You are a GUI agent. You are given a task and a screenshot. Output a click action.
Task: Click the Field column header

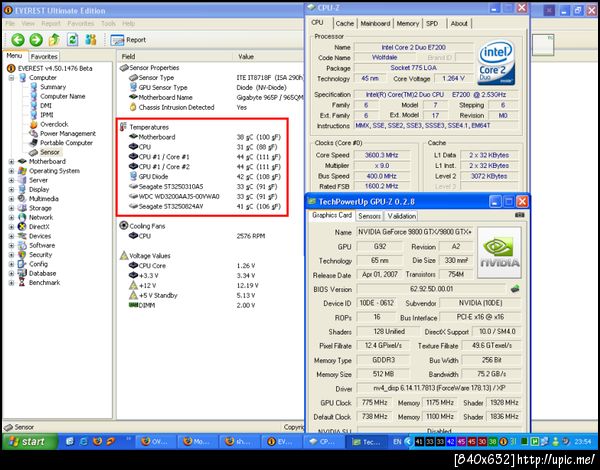click(174, 57)
